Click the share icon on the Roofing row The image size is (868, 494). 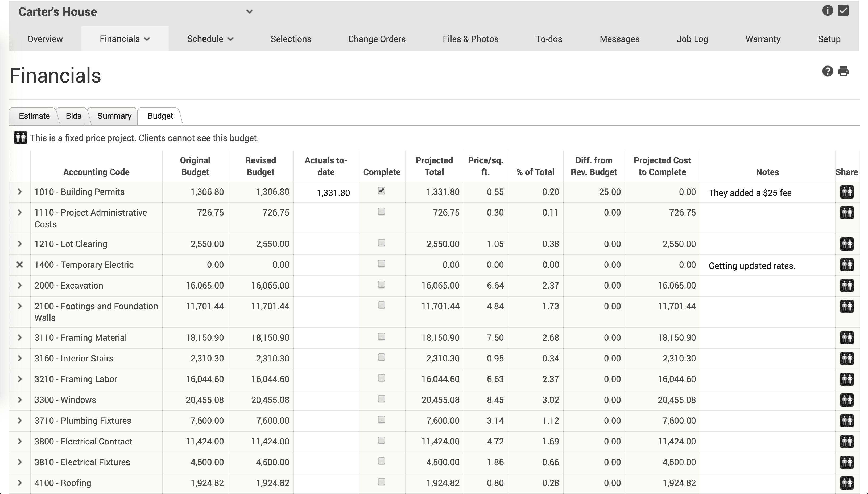[x=847, y=483]
